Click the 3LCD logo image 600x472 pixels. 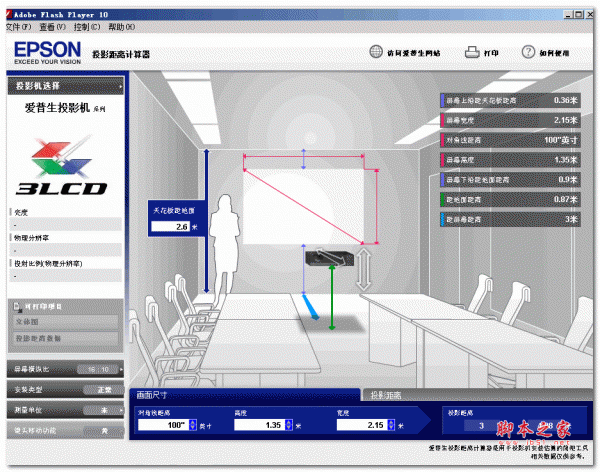coord(61,165)
